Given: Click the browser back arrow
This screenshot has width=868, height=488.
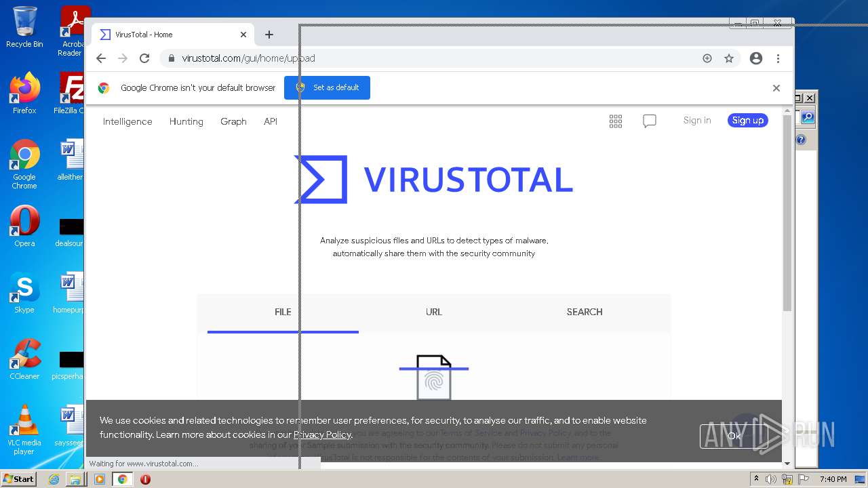Looking at the screenshot, I should [101, 58].
